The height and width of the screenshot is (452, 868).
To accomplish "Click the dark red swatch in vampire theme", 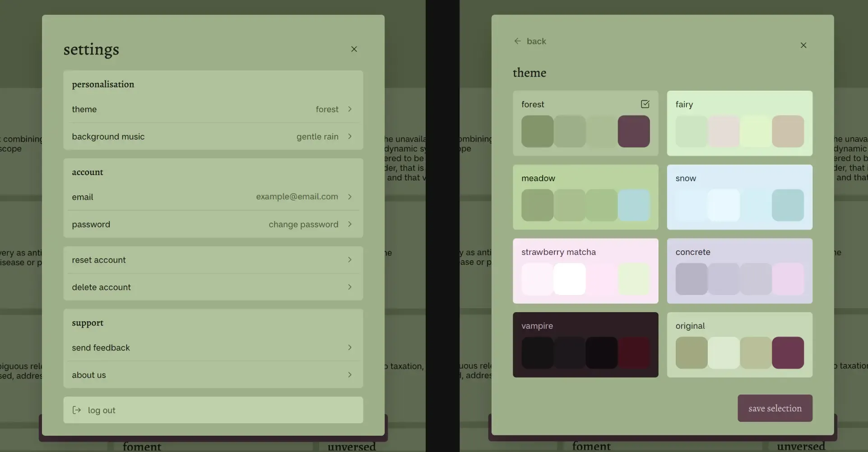I will pos(634,353).
